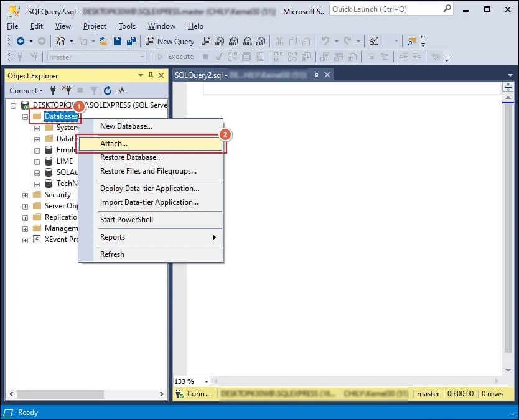Start a new MDX query
This screenshot has width=519, height=420.
[220, 41]
